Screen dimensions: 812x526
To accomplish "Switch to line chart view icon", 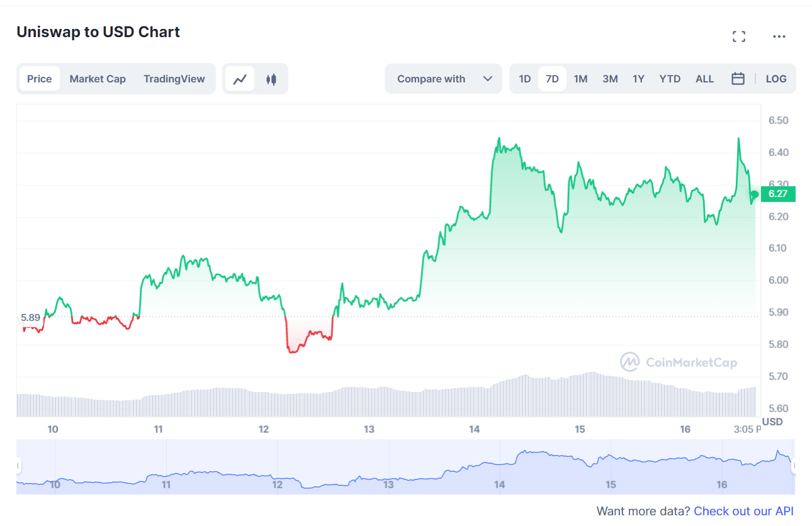I will (x=240, y=79).
